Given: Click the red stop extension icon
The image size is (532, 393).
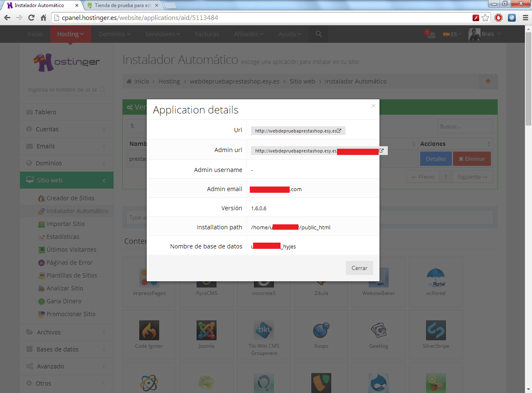Looking at the screenshot, I should click(499, 18).
